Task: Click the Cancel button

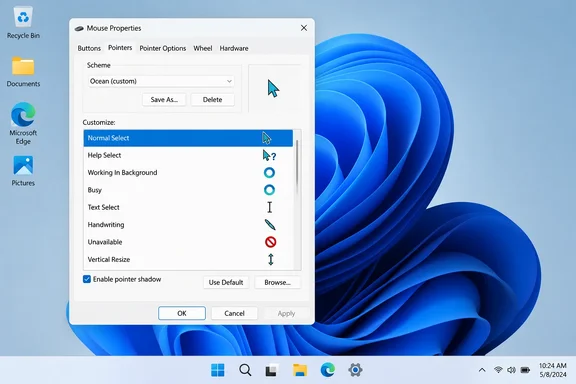Action: click(x=234, y=313)
